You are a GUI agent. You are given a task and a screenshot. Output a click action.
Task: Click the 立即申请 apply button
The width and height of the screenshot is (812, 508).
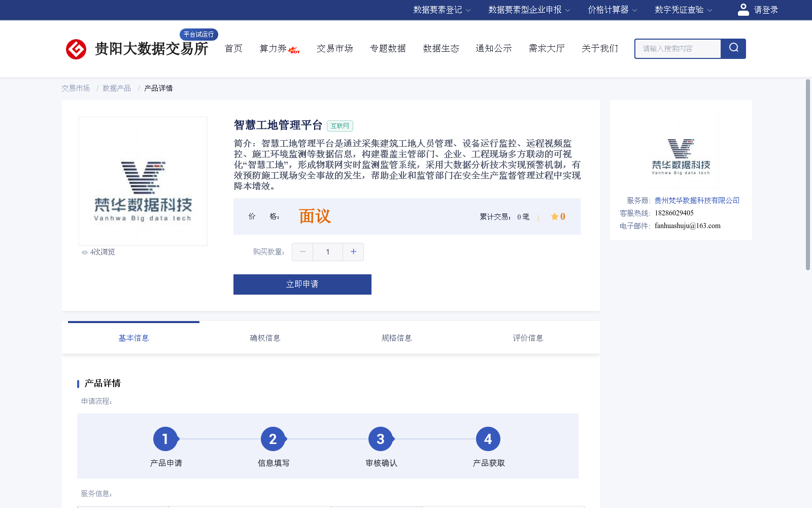[x=302, y=284]
